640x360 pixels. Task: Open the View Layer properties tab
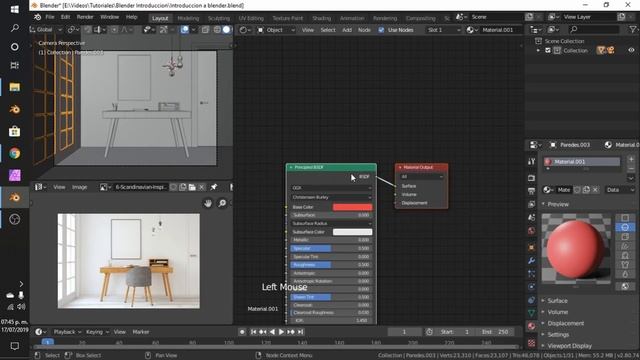pos(531,204)
